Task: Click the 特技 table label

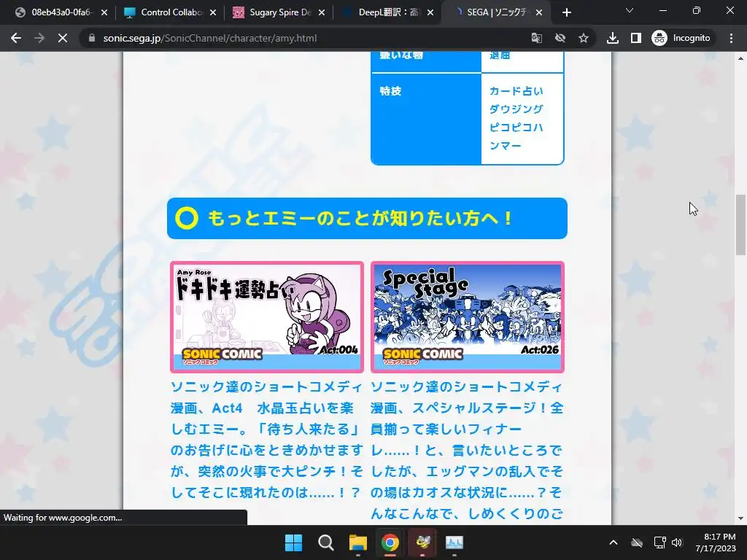Action: tap(390, 90)
